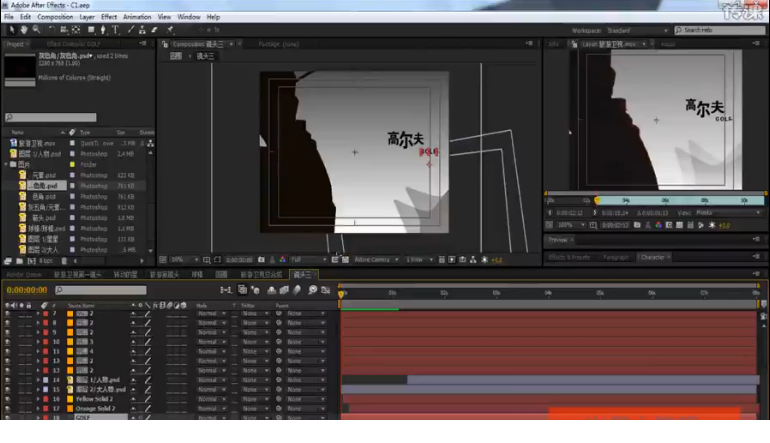The height and width of the screenshot is (443, 770).
Task: Toggle transparency grid in Composition viewer
Action: click(x=345, y=260)
